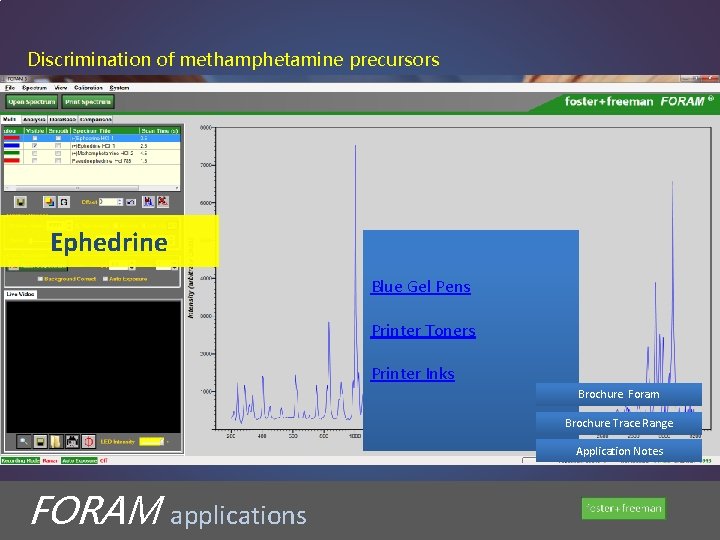Untick Visible checkbox for second Ephedrine HCl row

[x=35, y=146]
